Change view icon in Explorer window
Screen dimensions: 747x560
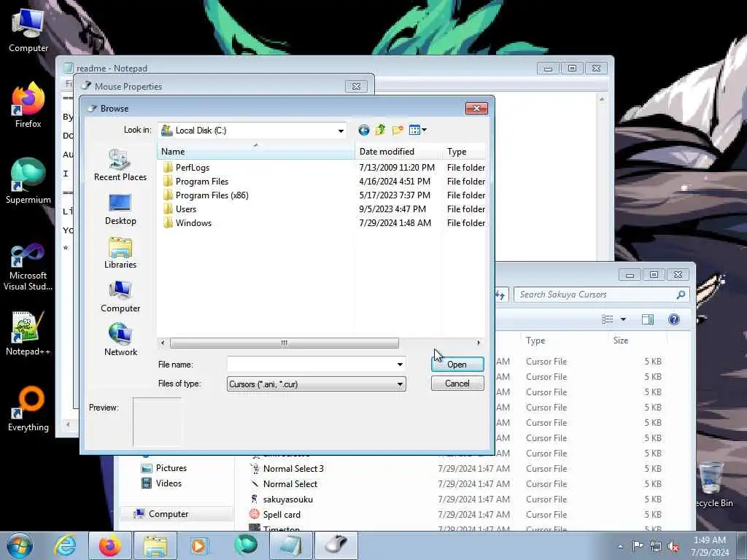608,319
